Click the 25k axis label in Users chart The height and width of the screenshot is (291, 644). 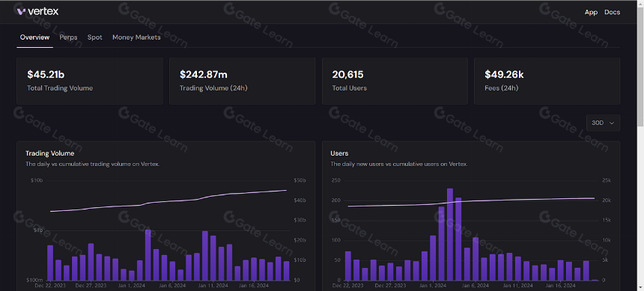(607, 180)
